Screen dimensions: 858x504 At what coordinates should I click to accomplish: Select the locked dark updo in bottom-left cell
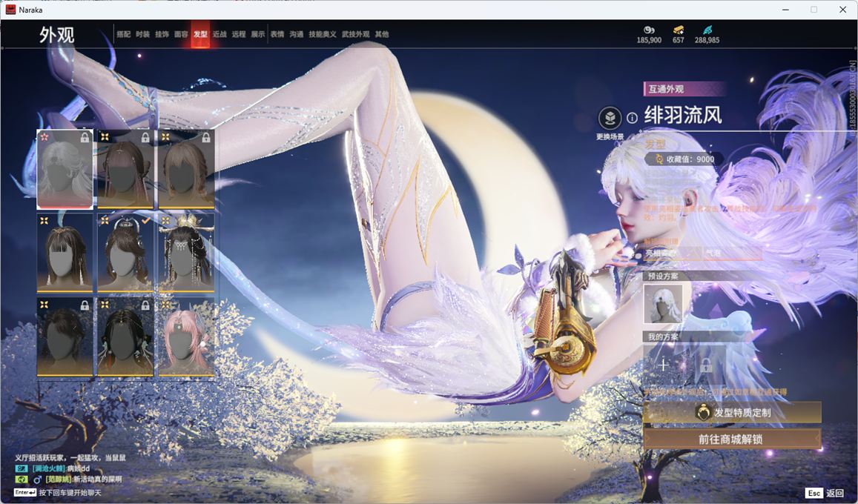click(65, 336)
